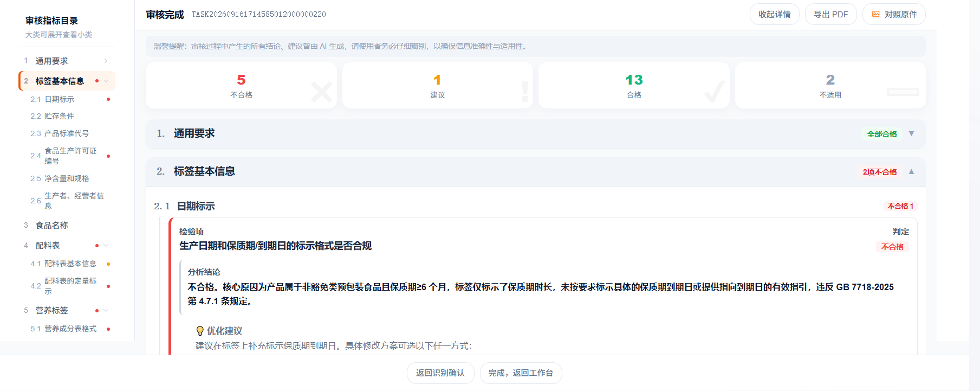Expand the 通用要求 section triangle
This screenshot has width=980, height=391.
(911, 133)
